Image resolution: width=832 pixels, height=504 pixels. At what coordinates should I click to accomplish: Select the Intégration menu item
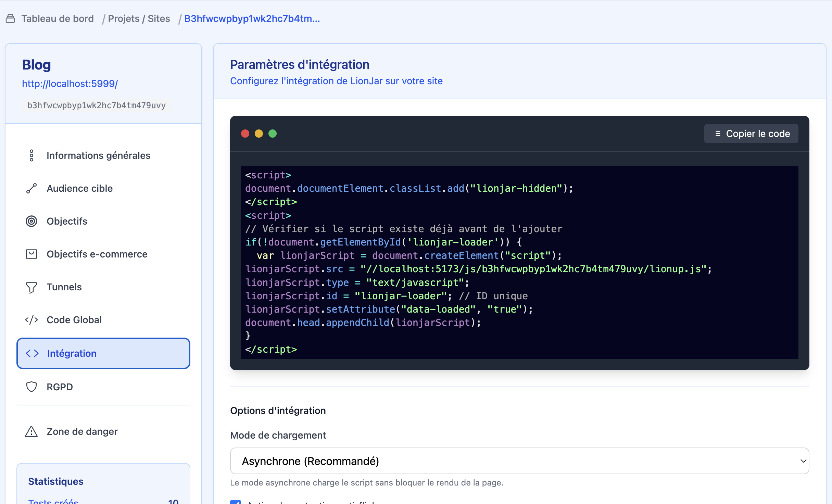click(103, 353)
